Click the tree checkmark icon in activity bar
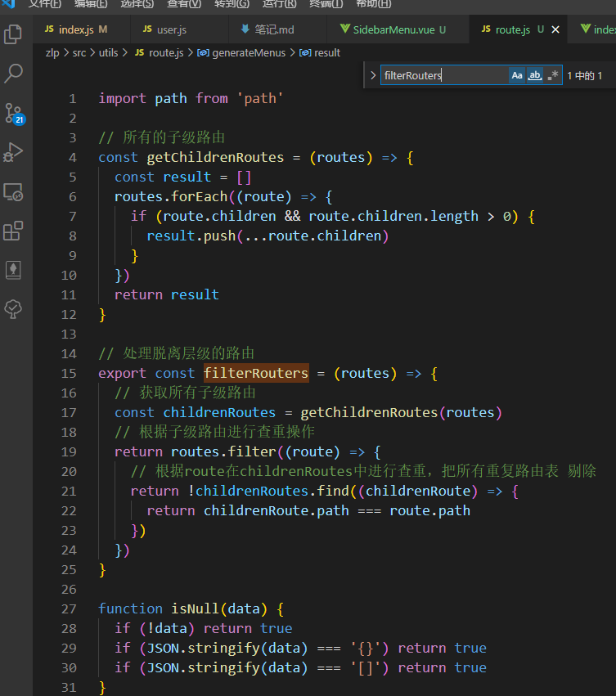616x696 pixels. coord(13,308)
